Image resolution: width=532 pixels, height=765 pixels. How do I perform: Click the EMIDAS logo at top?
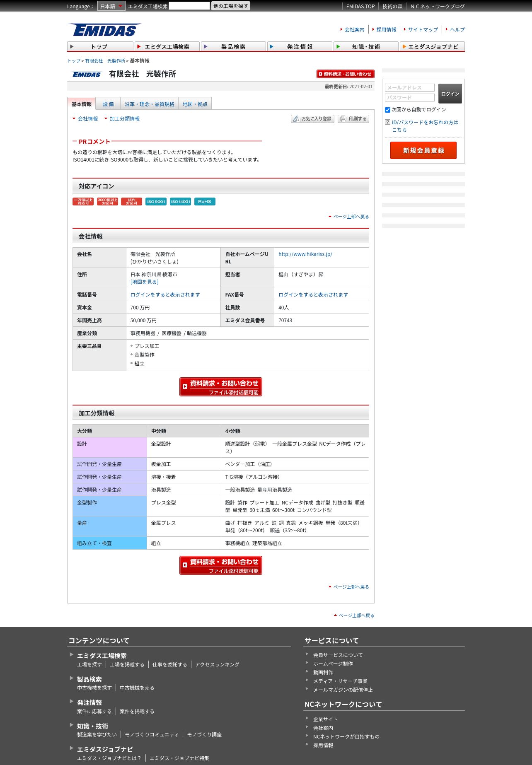click(105, 30)
